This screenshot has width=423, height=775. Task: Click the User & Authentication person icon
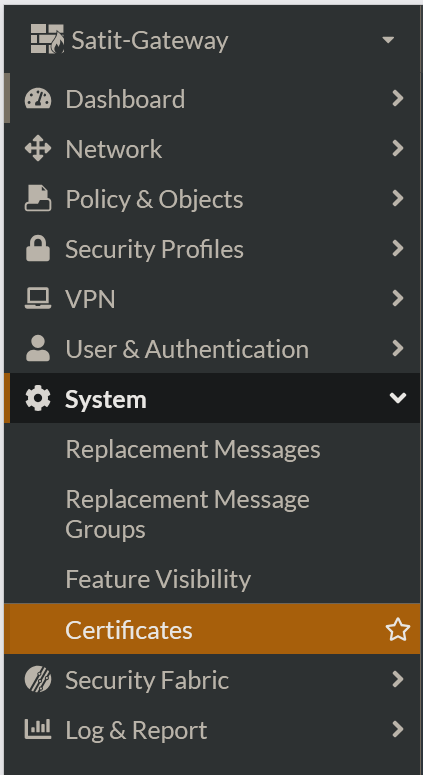point(38,348)
